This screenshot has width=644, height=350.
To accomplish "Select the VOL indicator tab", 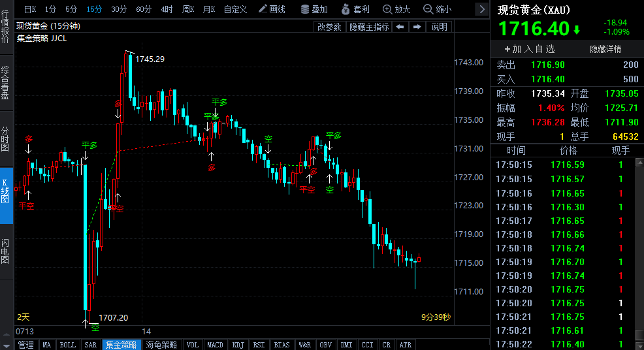I will pyautogui.click(x=192, y=345).
